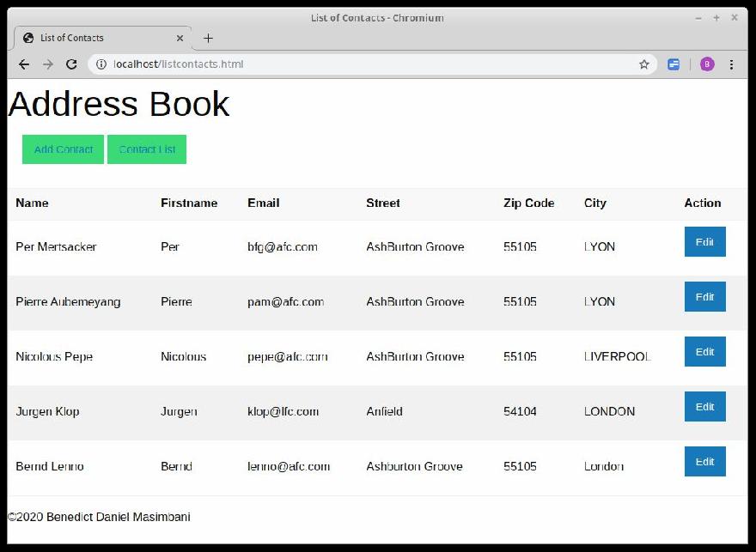
Task: Click the email bfg@afc.com
Action: pyautogui.click(x=283, y=246)
